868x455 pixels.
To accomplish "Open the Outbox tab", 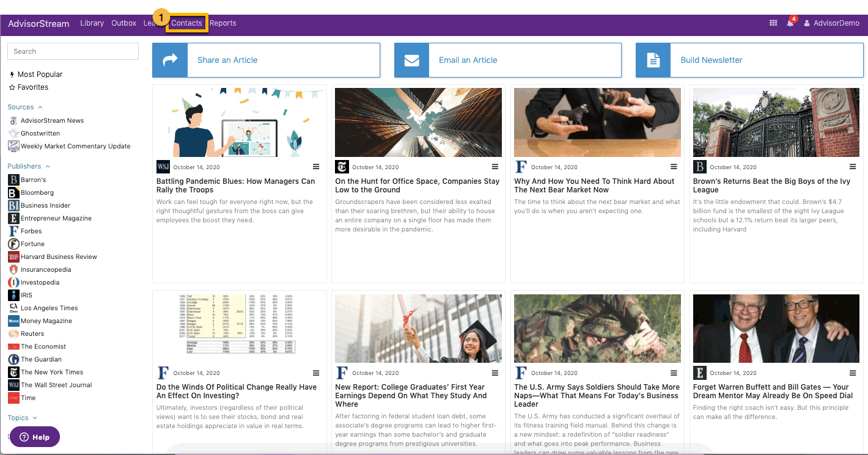I will pos(123,23).
